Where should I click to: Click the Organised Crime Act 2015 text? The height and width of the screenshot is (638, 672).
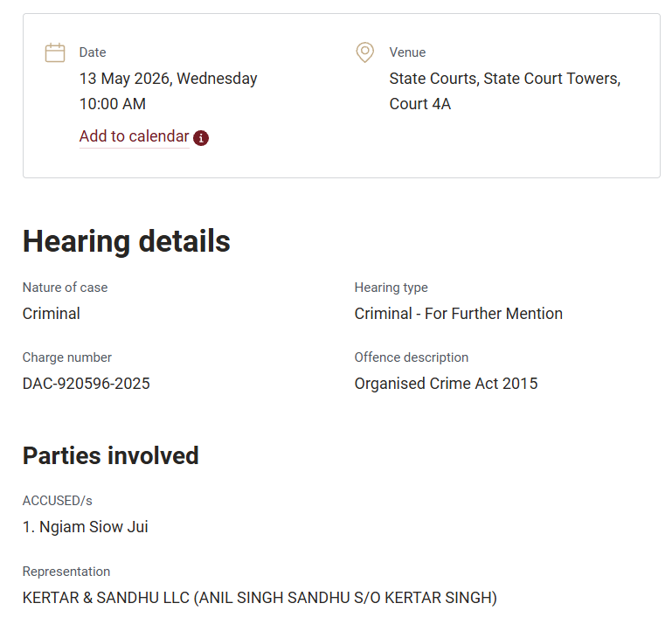pyautogui.click(x=446, y=384)
